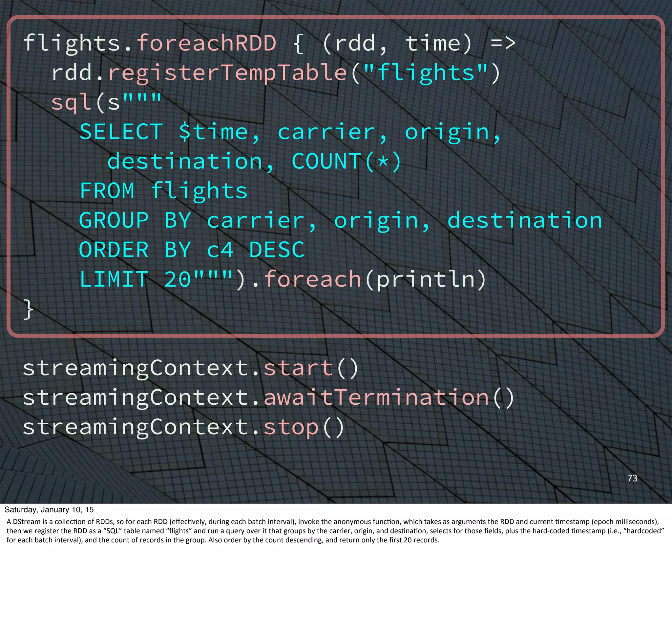Click the ORDER BY c4 DESC line
672x627 pixels.
pyautogui.click(x=192, y=250)
